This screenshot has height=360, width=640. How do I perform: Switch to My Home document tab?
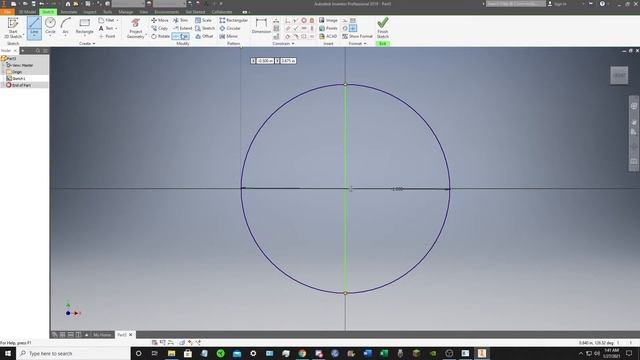point(102,335)
